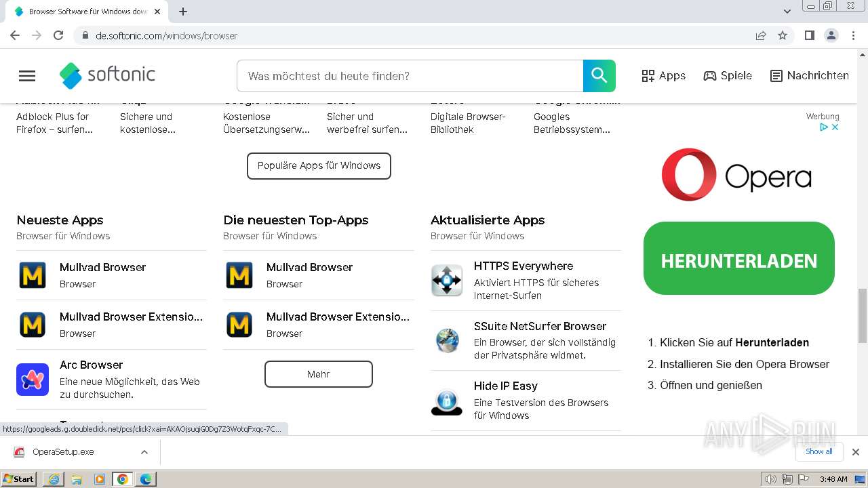Image resolution: width=868 pixels, height=488 pixels.
Task: Open a new tab with plus button
Action: (x=183, y=12)
